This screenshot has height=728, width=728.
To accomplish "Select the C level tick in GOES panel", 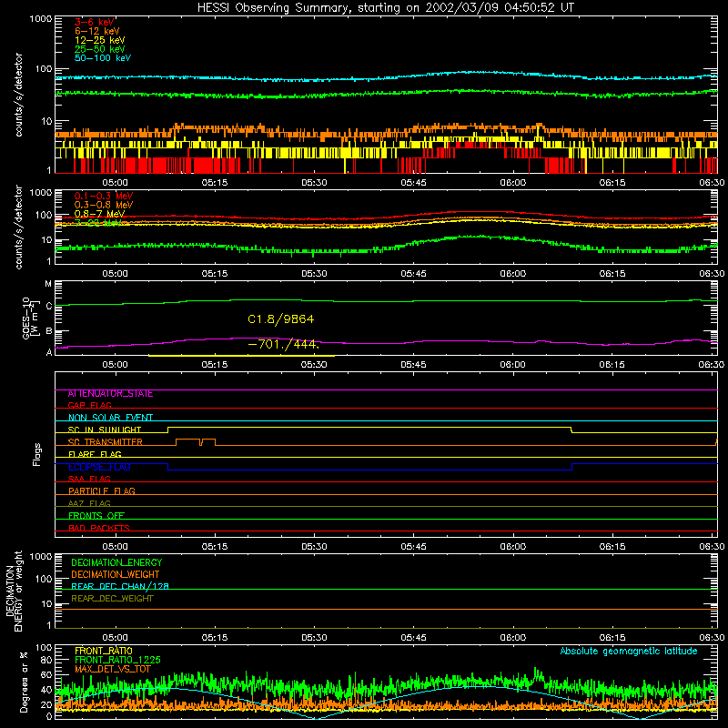I will coord(49,307).
